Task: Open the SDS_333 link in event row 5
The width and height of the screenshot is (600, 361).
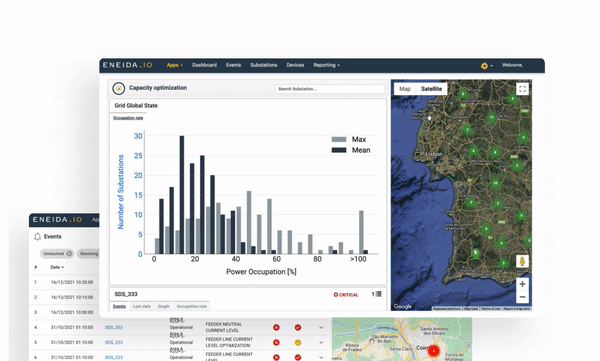Action: pyautogui.click(x=114, y=342)
